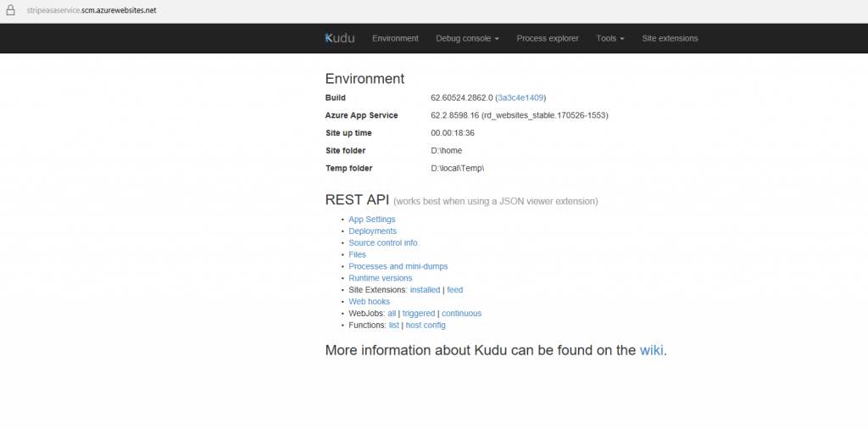Click the Temp folder label
The image size is (868, 429).
(x=348, y=168)
